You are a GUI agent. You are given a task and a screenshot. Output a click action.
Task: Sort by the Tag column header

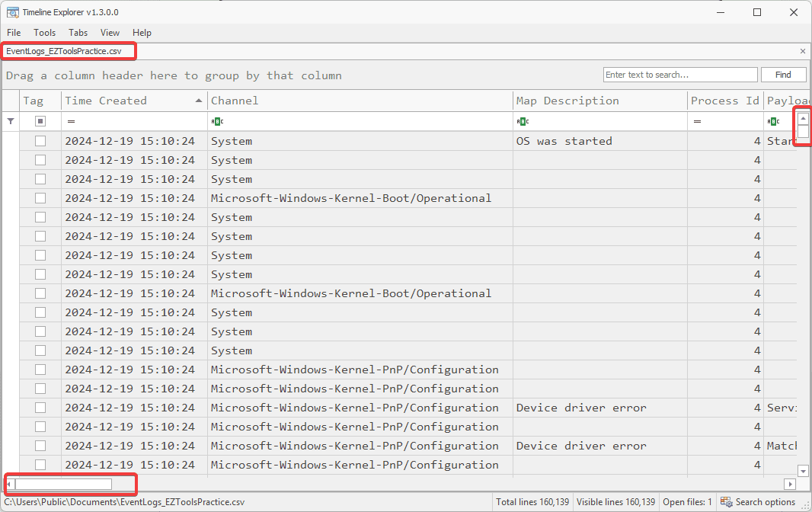(40, 101)
